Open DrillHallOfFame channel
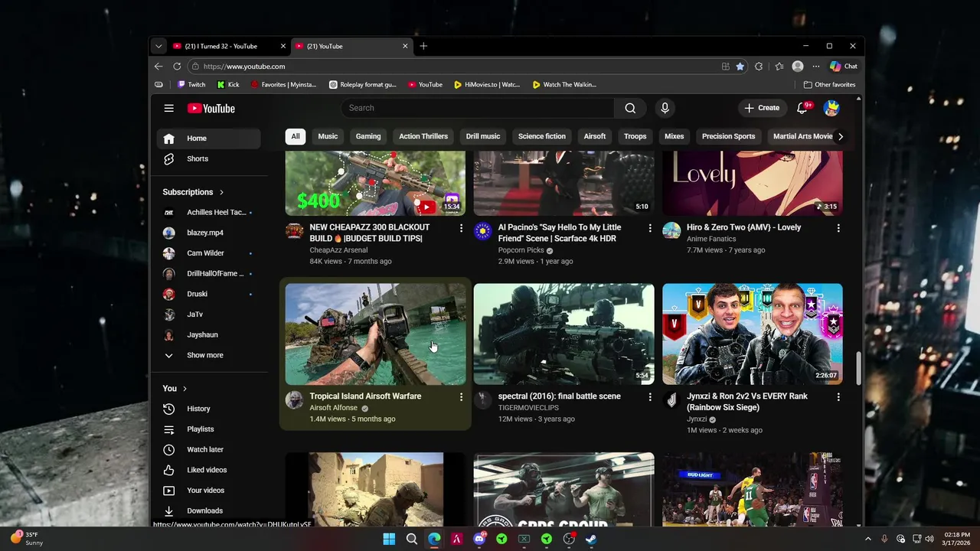980x551 pixels. pyautogui.click(x=209, y=273)
